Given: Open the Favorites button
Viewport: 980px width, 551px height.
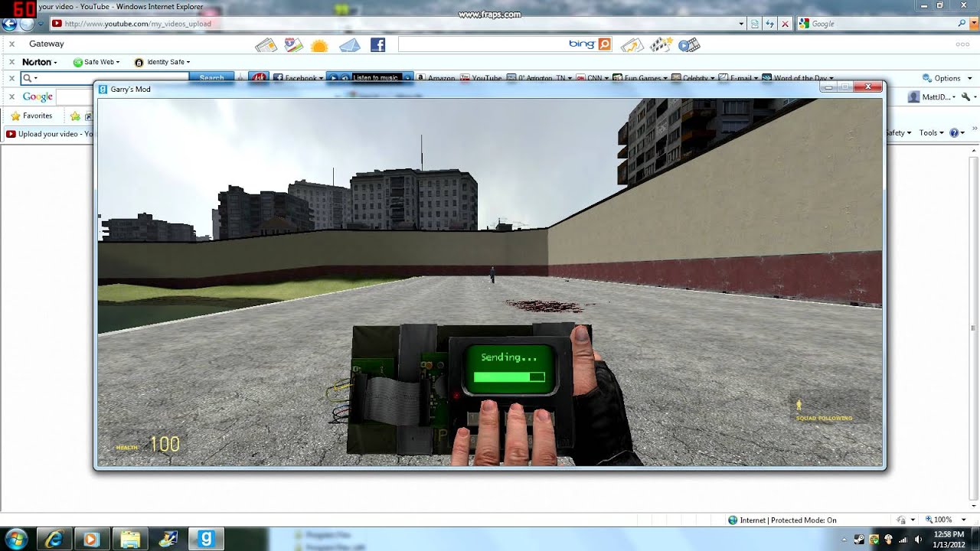Looking at the screenshot, I should pyautogui.click(x=31, y=116).
